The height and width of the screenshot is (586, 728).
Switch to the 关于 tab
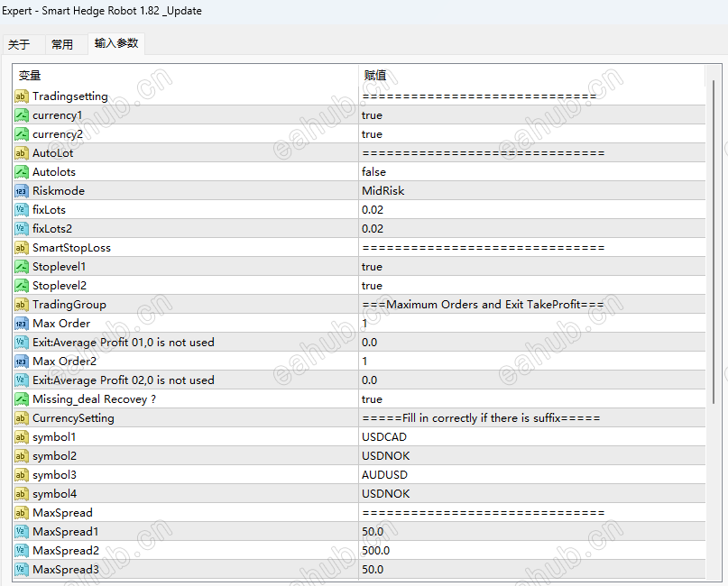tap(19, 44)
